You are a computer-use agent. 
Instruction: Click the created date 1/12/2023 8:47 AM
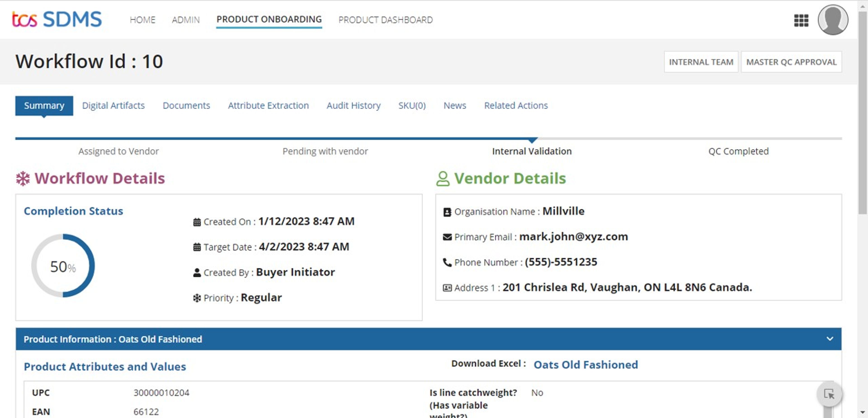click(x=306, y=221)
